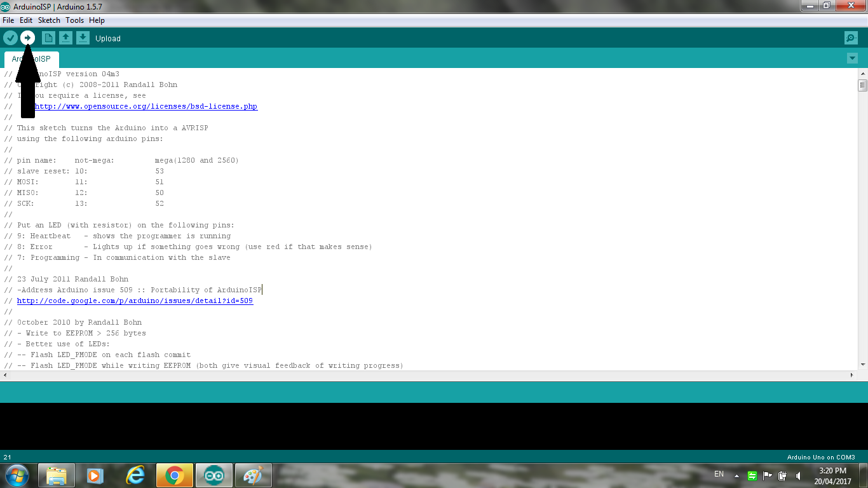868x488 pixels.
Task: Open the Windows Start menu
Action: coord(17,475)
